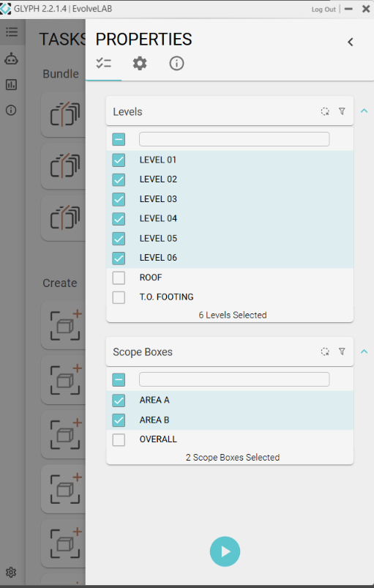Viewport: 374px width, 588px height.
Task: Check the ROOF checkbox
Action: tap(119, 278)
